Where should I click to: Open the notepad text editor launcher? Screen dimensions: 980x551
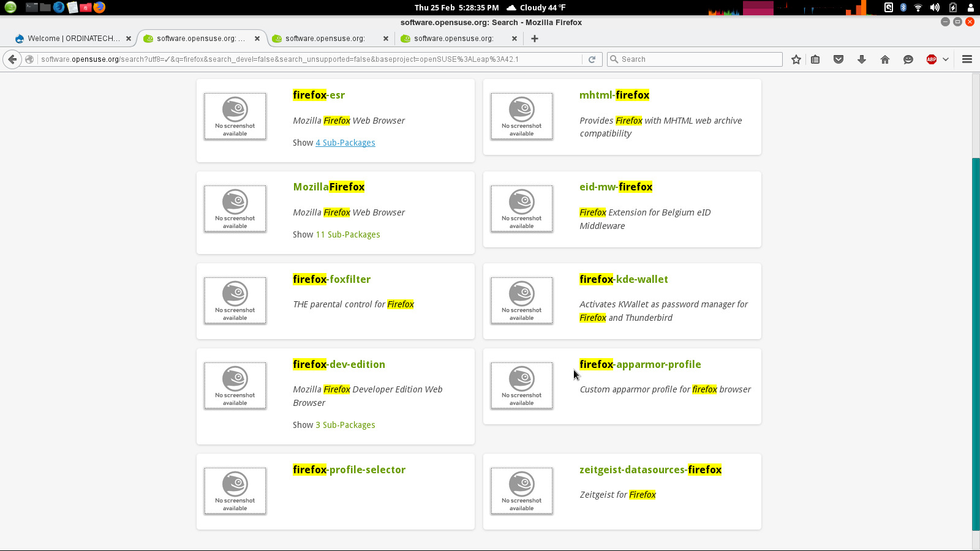[72, 7]
